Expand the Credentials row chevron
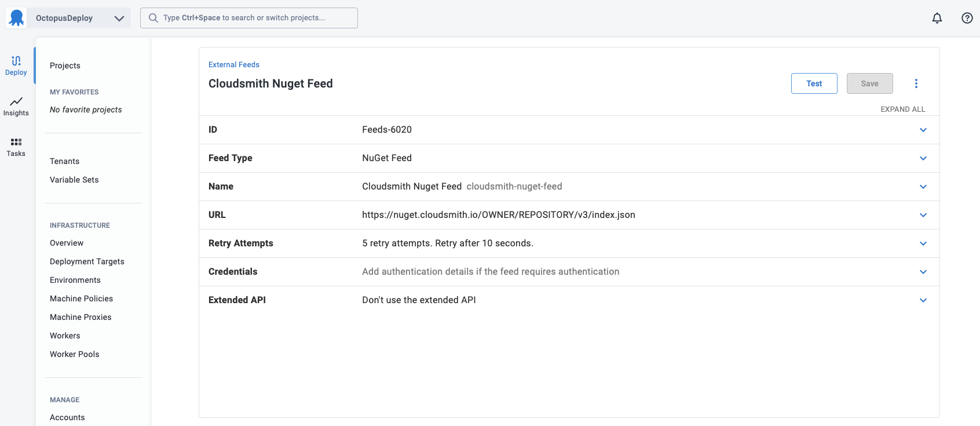980x426 pixels. 923,272
